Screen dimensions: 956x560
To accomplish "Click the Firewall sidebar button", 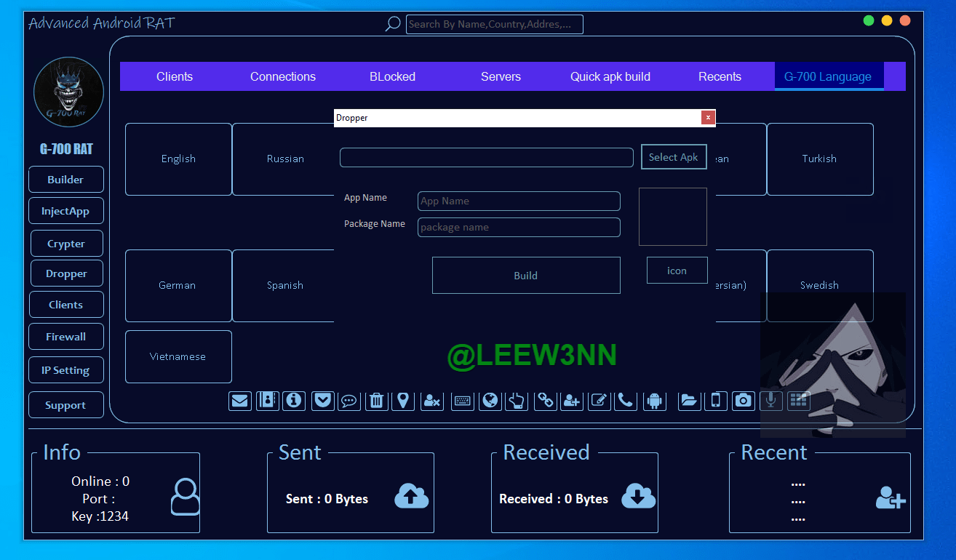I will click(66, 337).
